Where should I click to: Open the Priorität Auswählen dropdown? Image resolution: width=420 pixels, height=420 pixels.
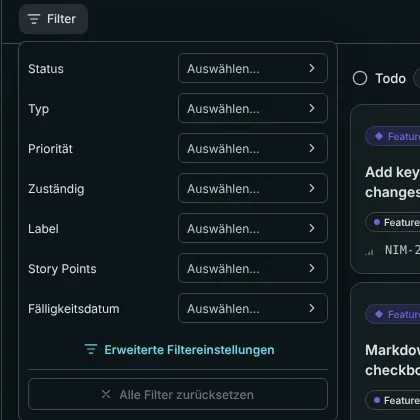[253, 148]
